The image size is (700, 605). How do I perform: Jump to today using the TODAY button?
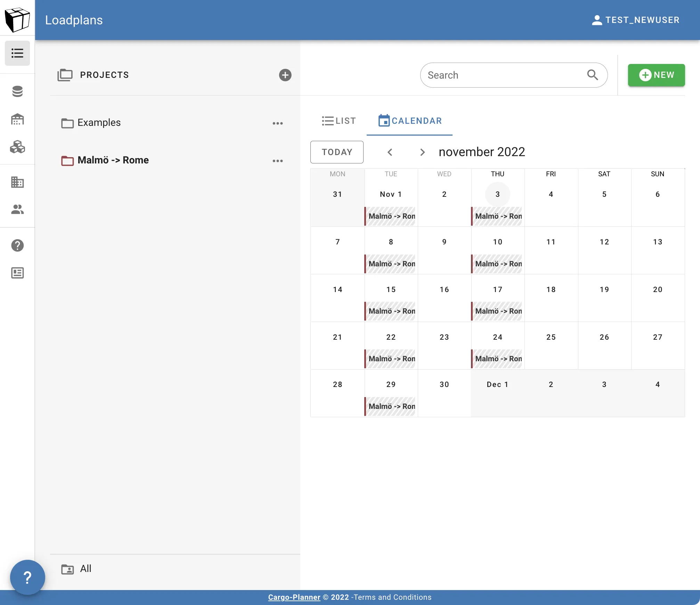coord(336,152)
